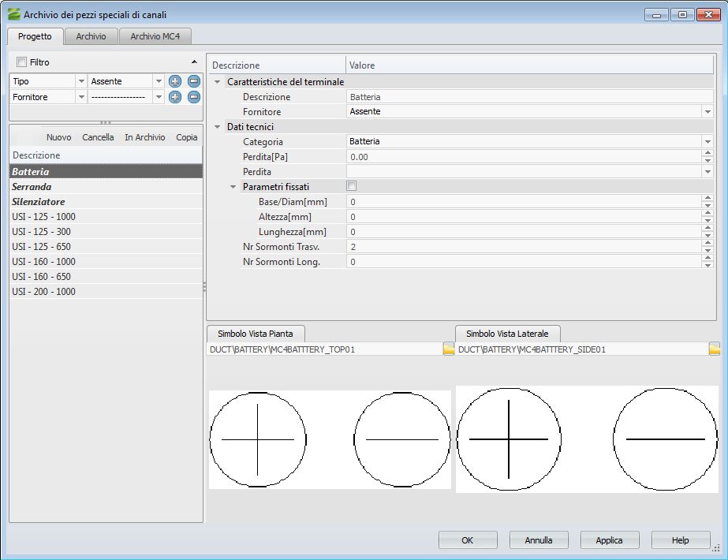Select USI - 160 - 650 in the list
This screenshot has height=560, width=728.
pos(42,277)
